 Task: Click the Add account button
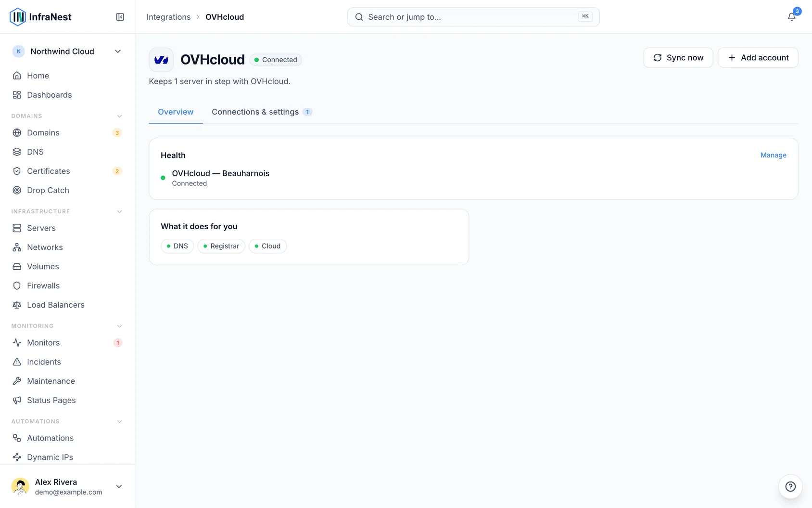pyautogui.click(x=758, y=58)
